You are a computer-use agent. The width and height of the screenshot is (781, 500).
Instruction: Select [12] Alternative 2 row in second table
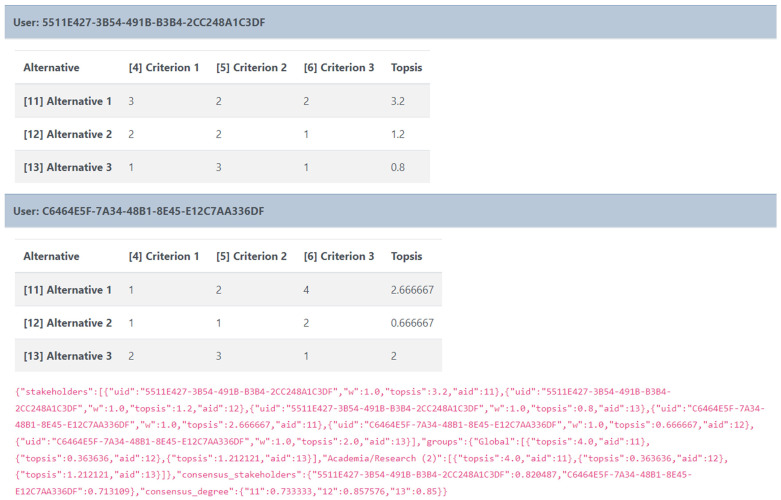228,323
